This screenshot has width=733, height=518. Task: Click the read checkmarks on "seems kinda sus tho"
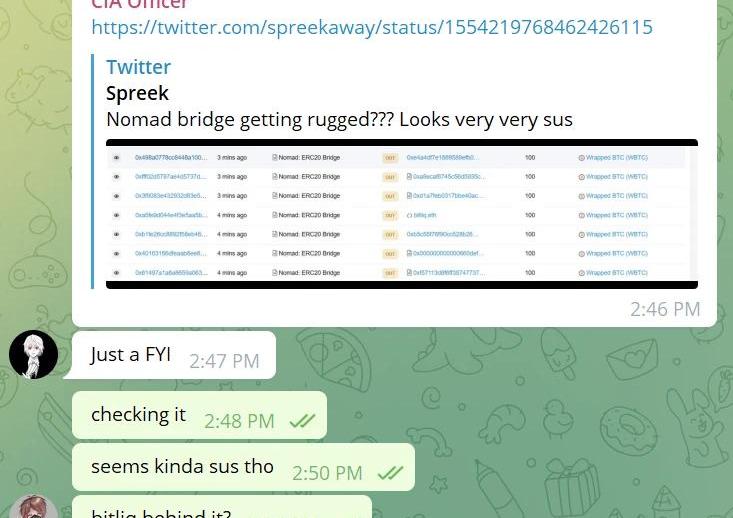click(x=390, y=473)
